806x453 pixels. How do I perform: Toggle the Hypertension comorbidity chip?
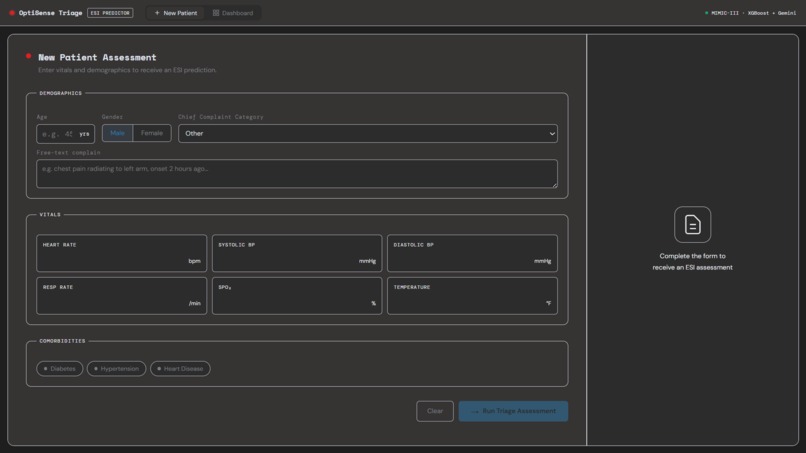pyautogui.click(x=116, y=369)
